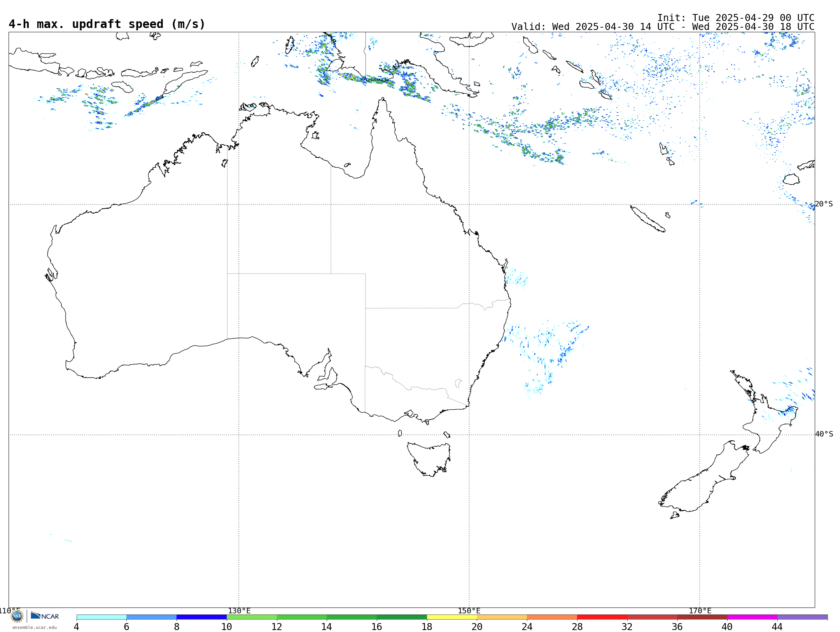Viewport: 840px width, 632px height.
Task: Select the yellow 18–20 colorbar swatch
Action: pos(452,617)
